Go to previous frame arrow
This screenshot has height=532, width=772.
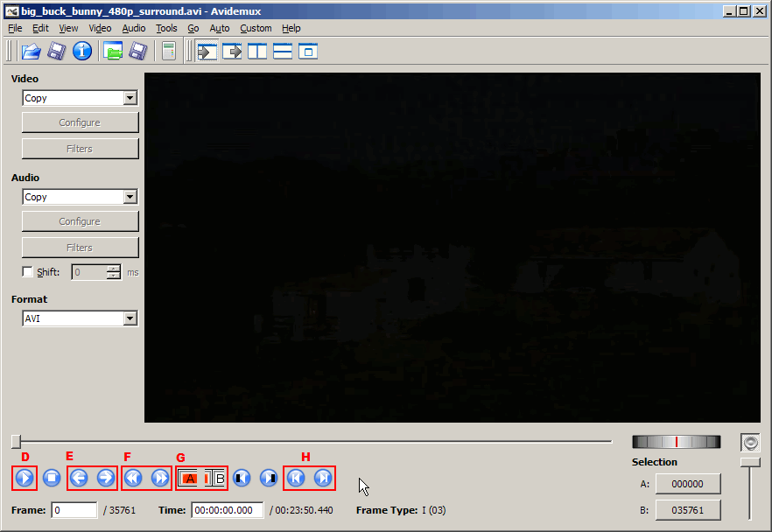[79, 478]
